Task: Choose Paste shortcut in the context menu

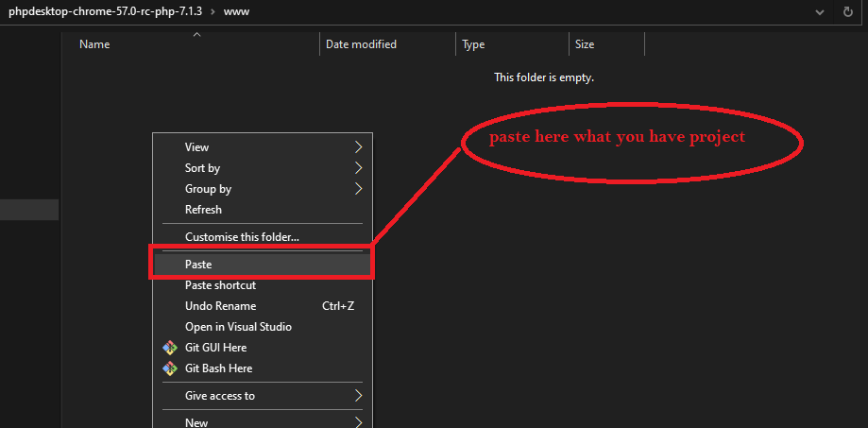Action: click(220, 285)
